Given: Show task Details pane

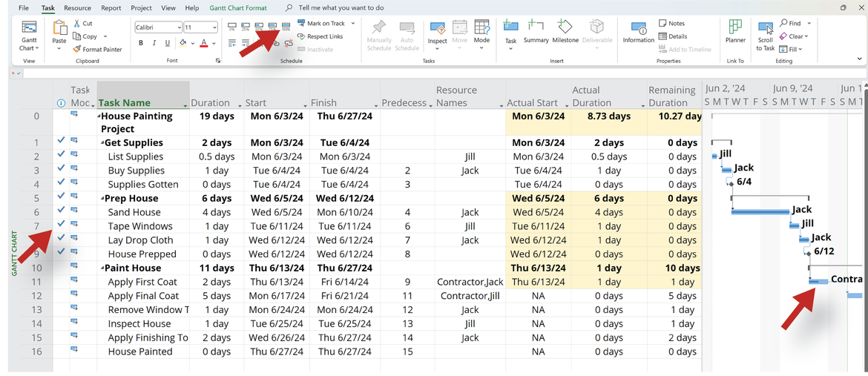Looking at the screenshot, I should [x=673, y=36].
